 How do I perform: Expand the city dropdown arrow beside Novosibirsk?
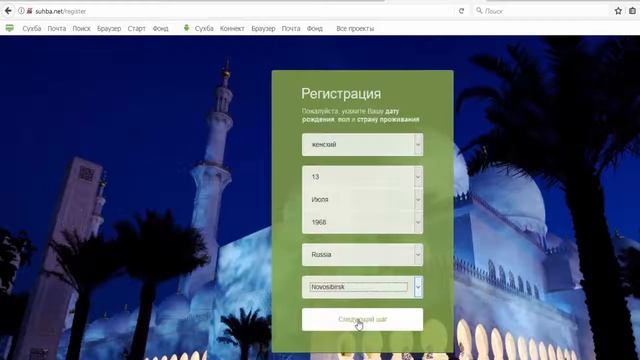[418, 287]
